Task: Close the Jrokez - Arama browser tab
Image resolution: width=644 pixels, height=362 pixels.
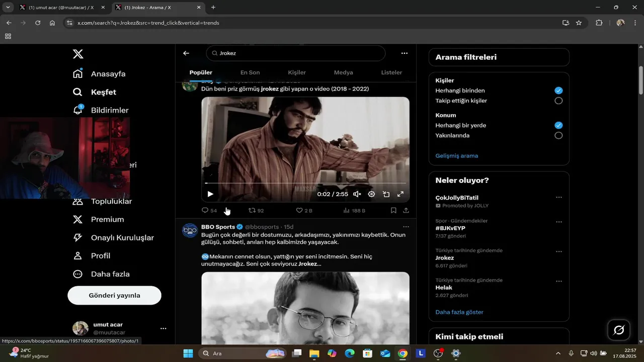Action: (199, 8)
